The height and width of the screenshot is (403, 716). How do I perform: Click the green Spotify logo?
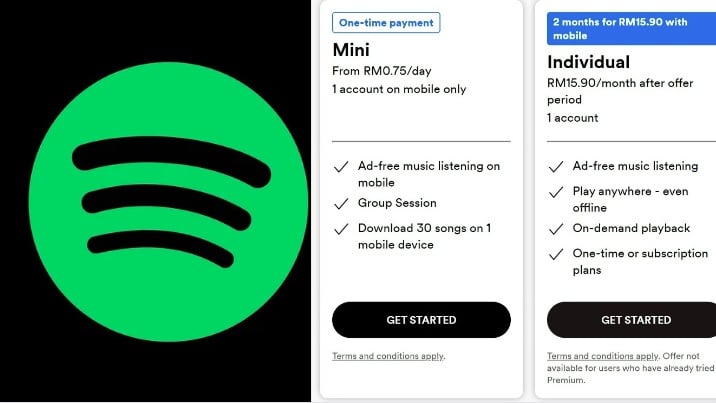168,202
